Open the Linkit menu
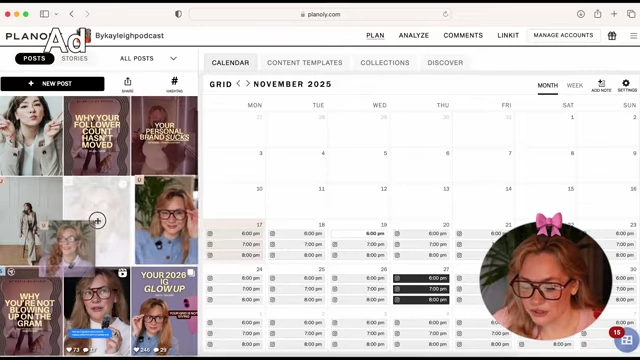This screenshot has height=360, width=640. pyautogui.click(x=508, y=36)
